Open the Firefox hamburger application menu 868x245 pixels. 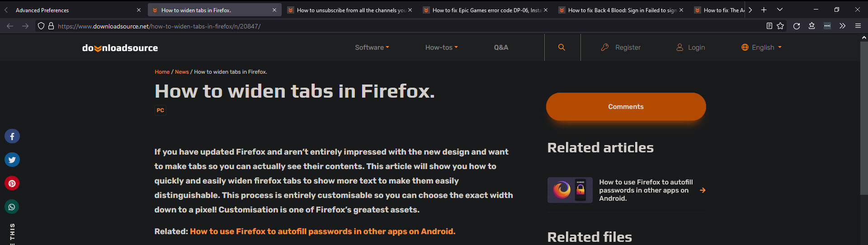pyautogui.click(x=858, y=26)
